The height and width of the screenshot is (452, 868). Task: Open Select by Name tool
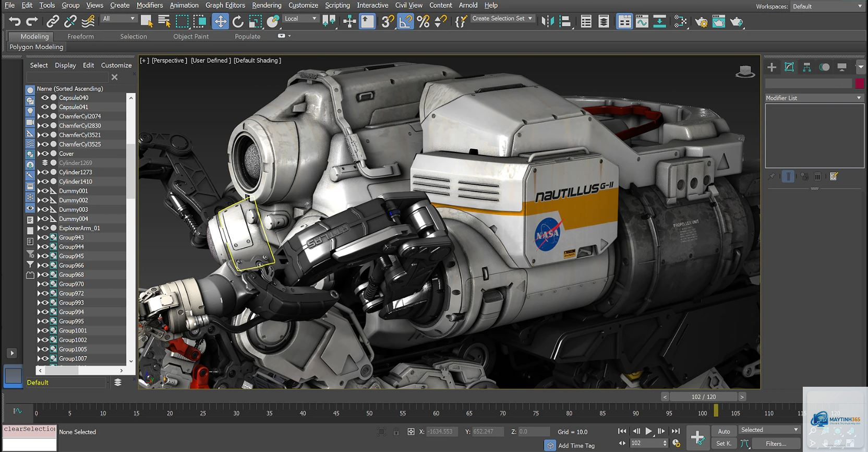point(164,21)
